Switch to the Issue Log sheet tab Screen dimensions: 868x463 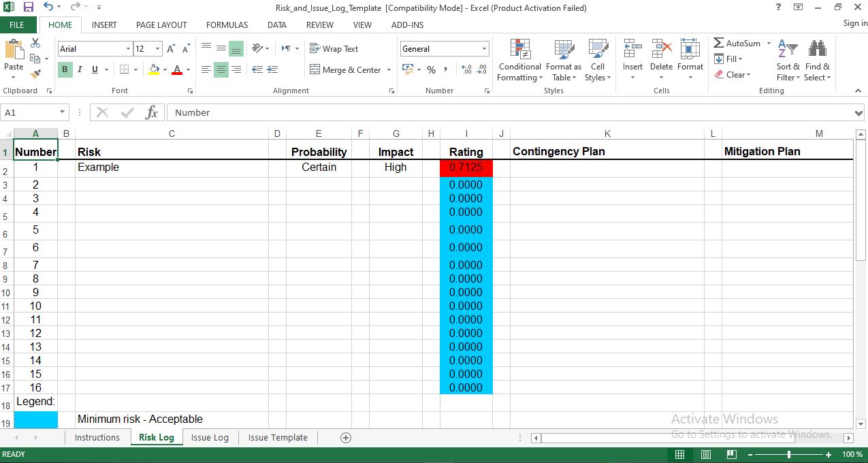210,437
